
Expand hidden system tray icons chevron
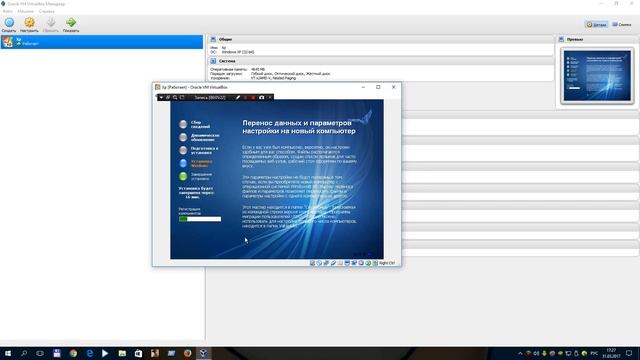point(520,353)
